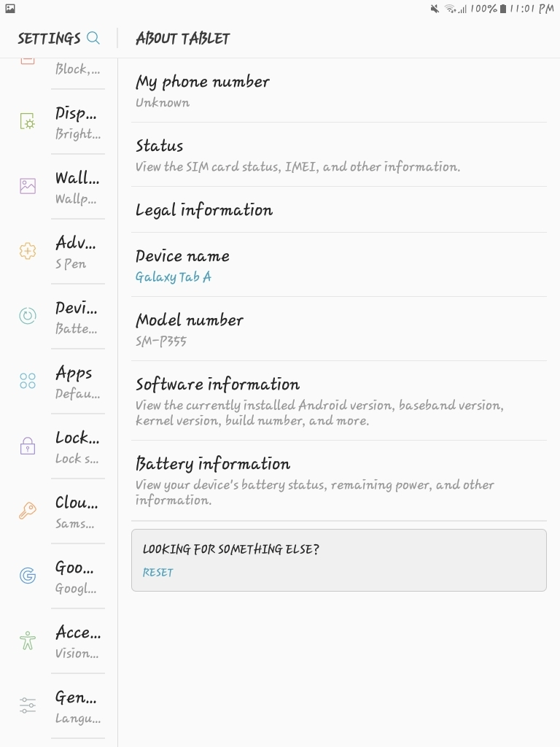Open Display settings via its sun icon
This screenshot has width=560, height=747.
click(x=28, y=122)
